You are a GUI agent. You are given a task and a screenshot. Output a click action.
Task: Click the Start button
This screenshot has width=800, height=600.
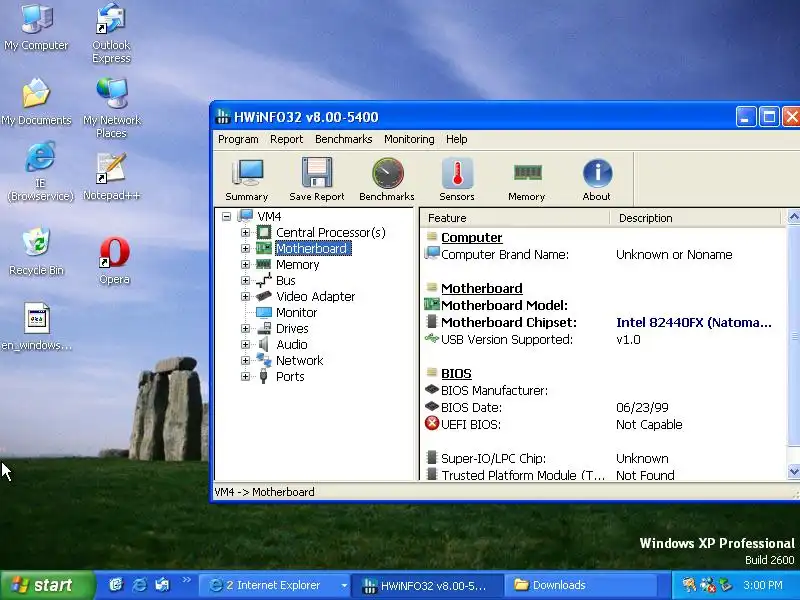click(x=47, y=585)
